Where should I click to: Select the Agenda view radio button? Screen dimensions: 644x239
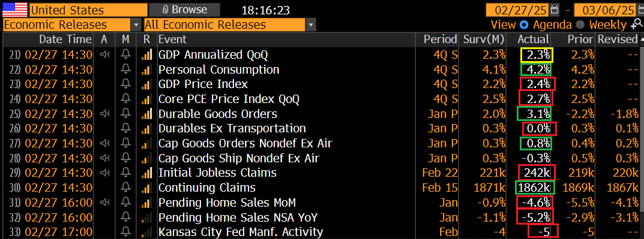coord(523,25)
